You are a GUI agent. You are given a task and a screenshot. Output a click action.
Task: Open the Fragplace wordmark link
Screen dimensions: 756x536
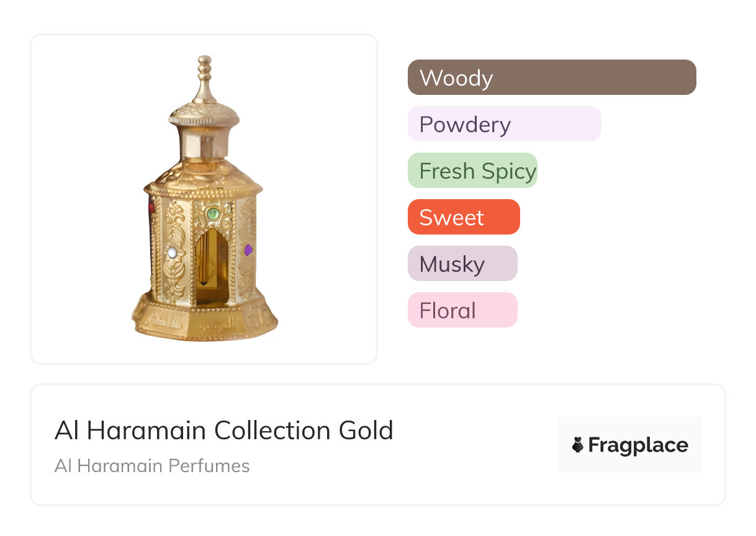tap(638, 445)
